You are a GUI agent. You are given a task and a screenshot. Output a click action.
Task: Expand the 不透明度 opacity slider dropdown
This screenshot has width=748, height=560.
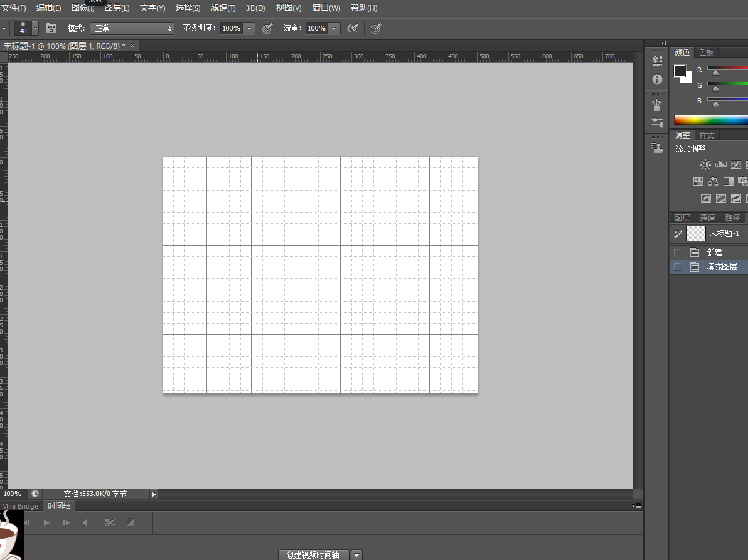249,28
